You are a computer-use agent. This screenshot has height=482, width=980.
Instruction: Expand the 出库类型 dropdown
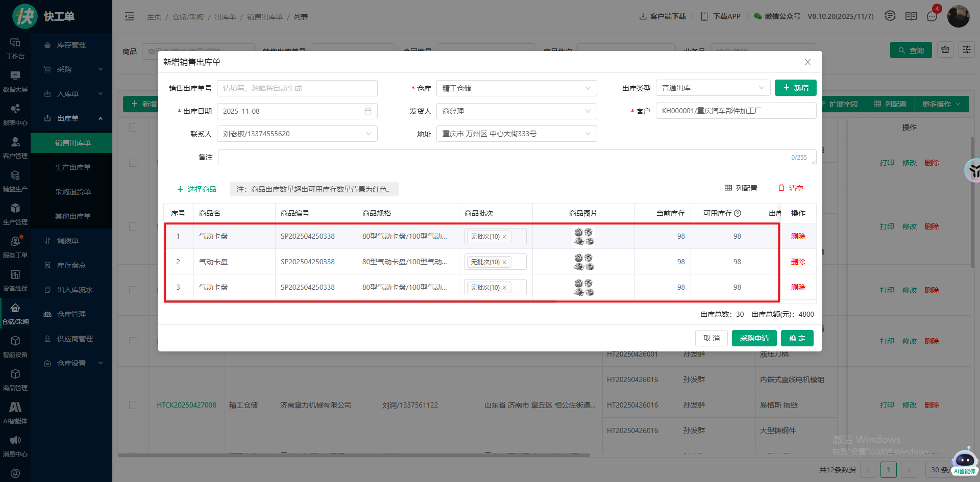[x=713, y=88]
